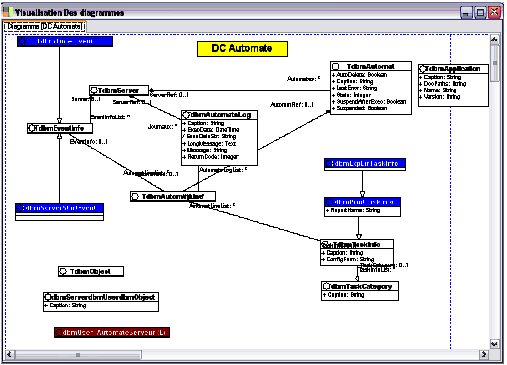The width and height of the screenshot is (507, 365).
Task: Click the AutomRef: 0..1 association label
Action: 292,105
